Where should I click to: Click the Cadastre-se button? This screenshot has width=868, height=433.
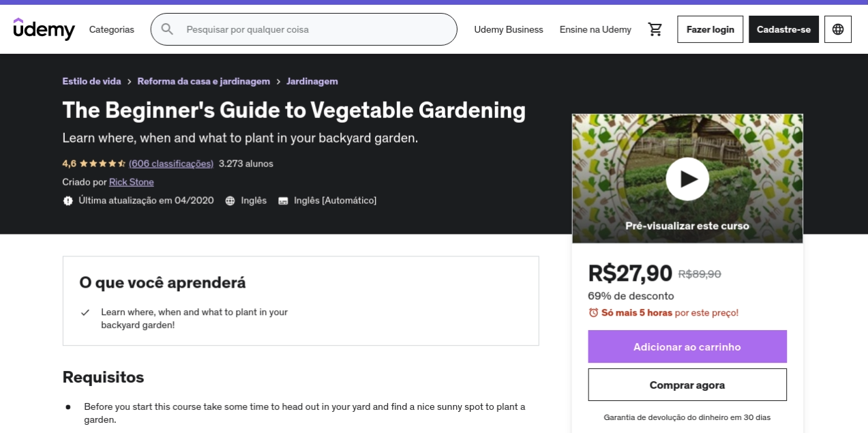coord(783,29)
